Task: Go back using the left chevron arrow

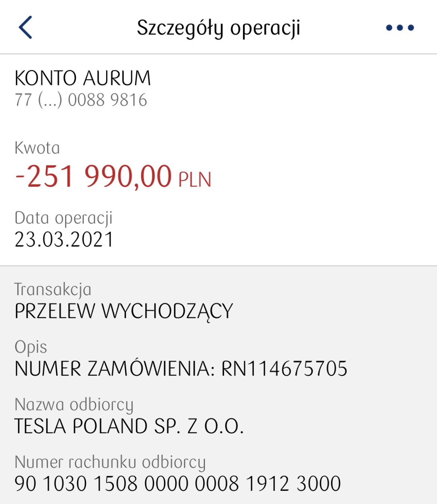Action: [x=25, y=27]
